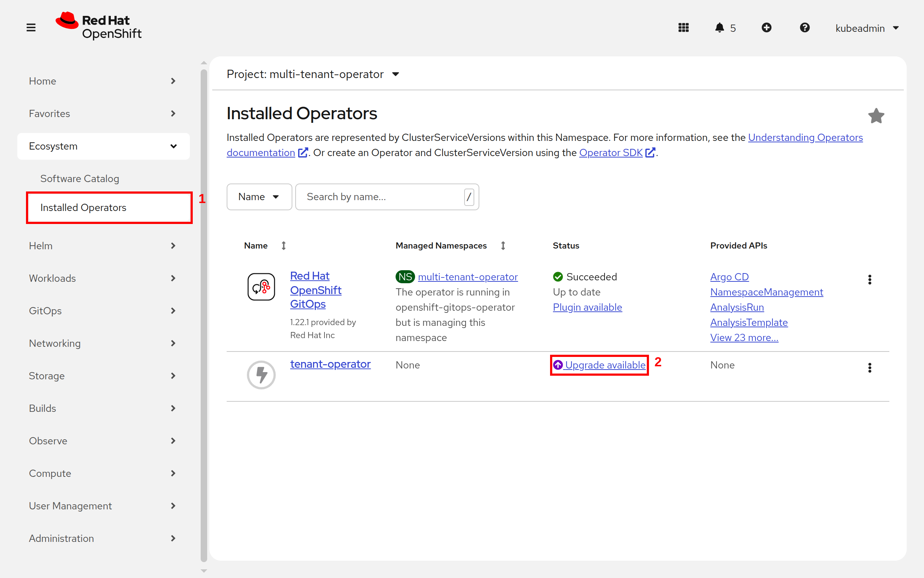Open the Operator SDK link

611,152
